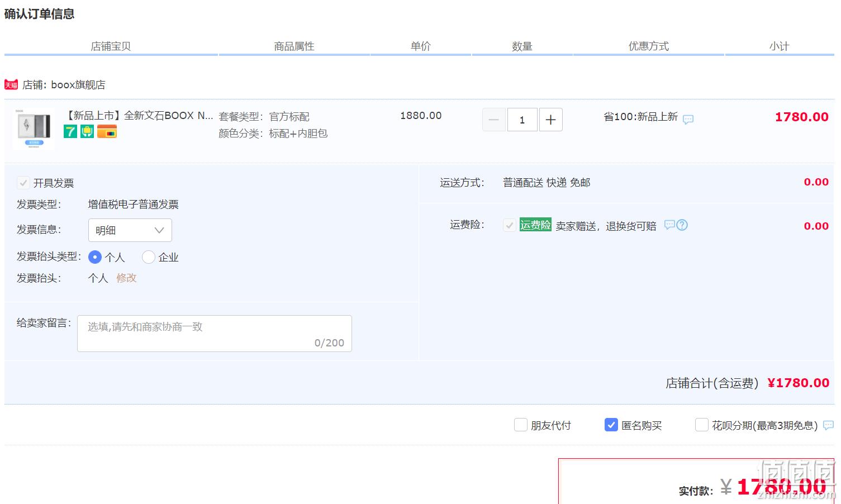Click the unit price 1880.00
The height and width of the screenshot is (504, 841).
pyautogui.click(x=421, y=116)
